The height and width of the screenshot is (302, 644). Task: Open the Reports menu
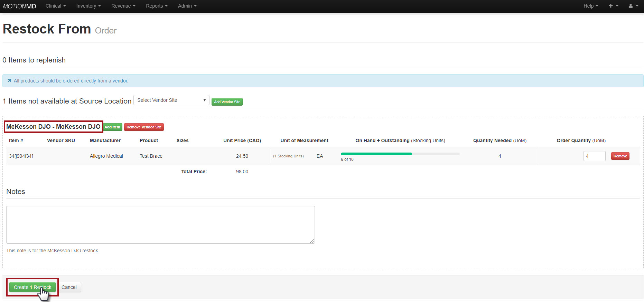click(x=156, y=6)
